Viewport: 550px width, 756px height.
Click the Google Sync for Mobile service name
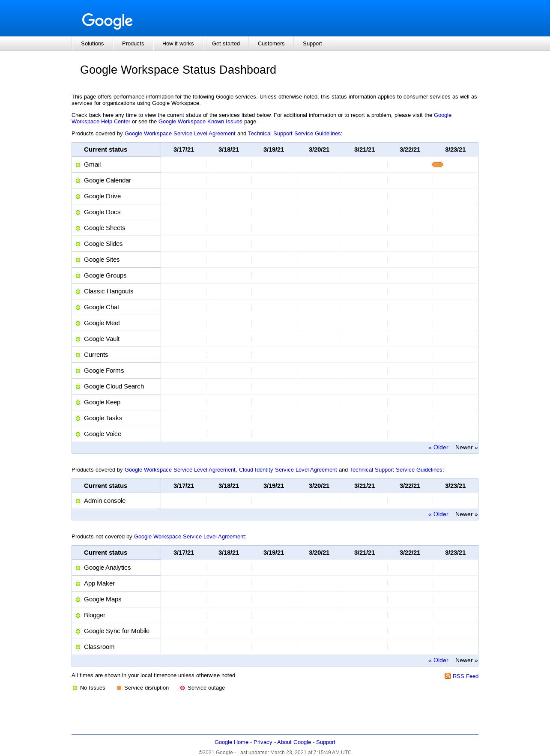[117, 631]
